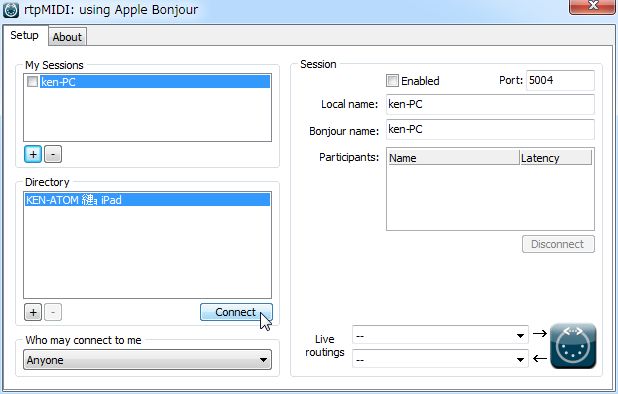Screen dimensions: 618x394
Task: Click the Disconnect button
Action: pyautogui.click(x=558, y=244)
